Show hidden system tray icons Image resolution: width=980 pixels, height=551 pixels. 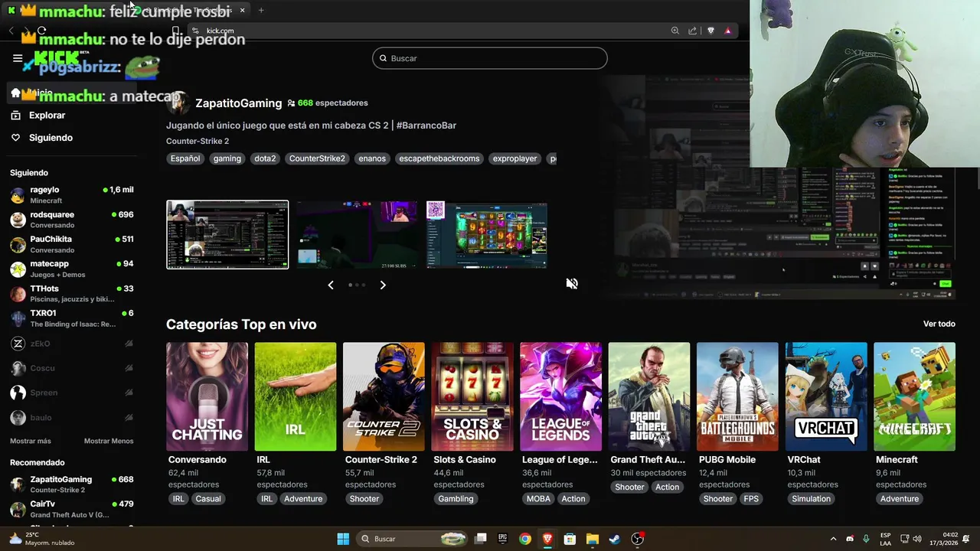coord(833,539)
